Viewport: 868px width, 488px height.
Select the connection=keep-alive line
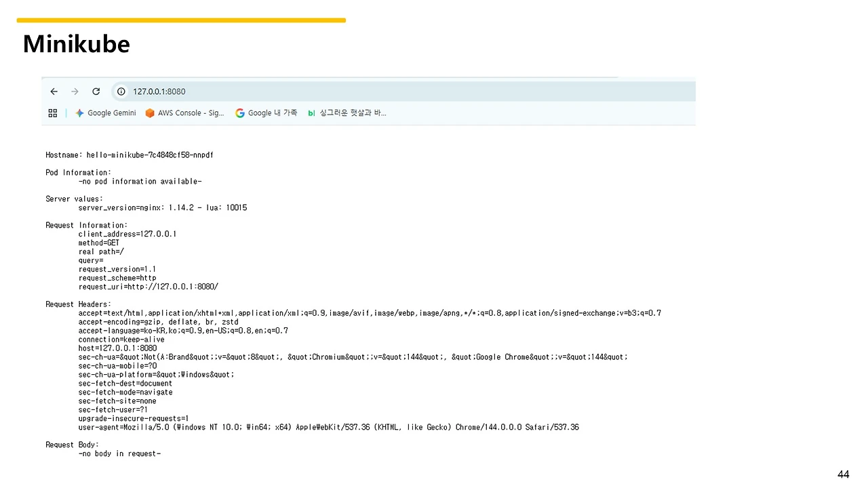pos(121,340)
